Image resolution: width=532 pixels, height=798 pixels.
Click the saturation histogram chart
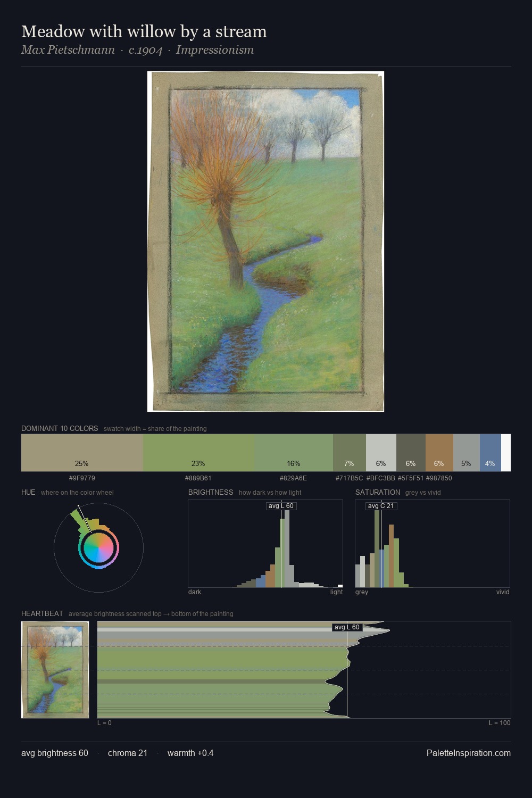[x=433, y=544]
